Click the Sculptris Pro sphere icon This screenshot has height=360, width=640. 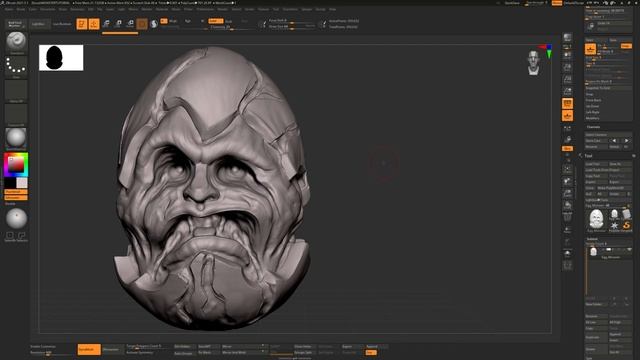coord(154,24)
